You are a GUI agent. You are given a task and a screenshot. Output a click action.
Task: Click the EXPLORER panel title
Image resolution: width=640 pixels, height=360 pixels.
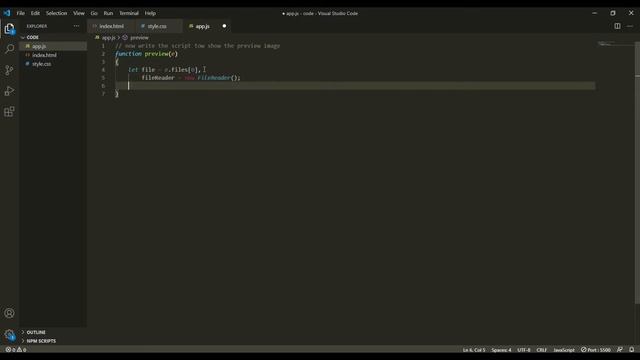click(37, 26)
